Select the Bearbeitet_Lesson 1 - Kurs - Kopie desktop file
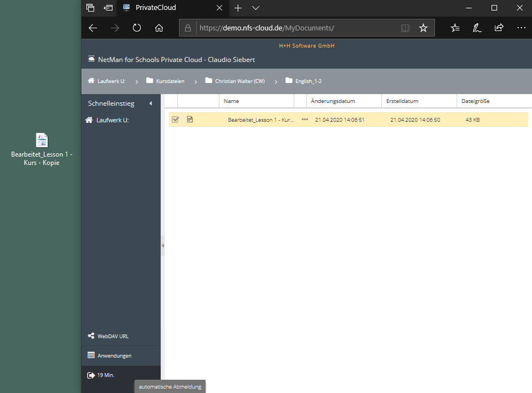The height and width of the screenshot is (393, 532). (x=42, y=149)
